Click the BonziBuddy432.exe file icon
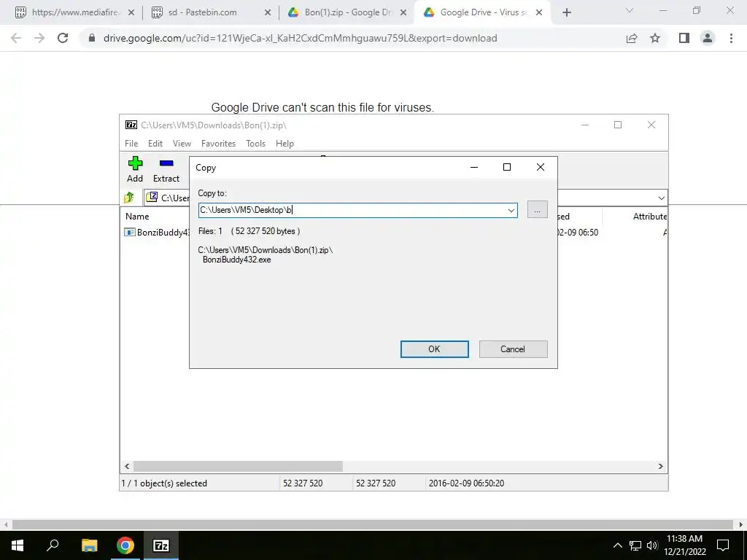The image size is (747, 560). 130,232
